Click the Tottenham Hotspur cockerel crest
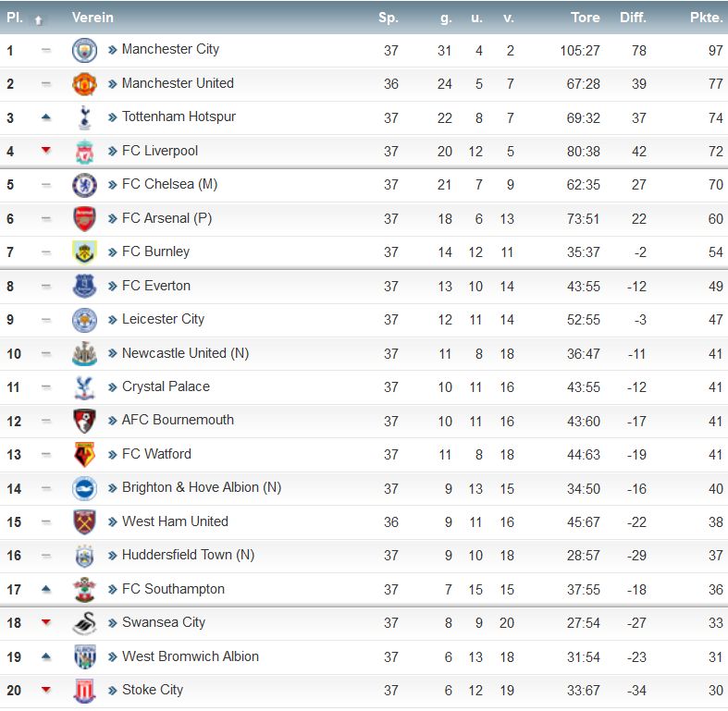This screenshot has width=728, height=711. pyautogui.click(x=84, y=117)
